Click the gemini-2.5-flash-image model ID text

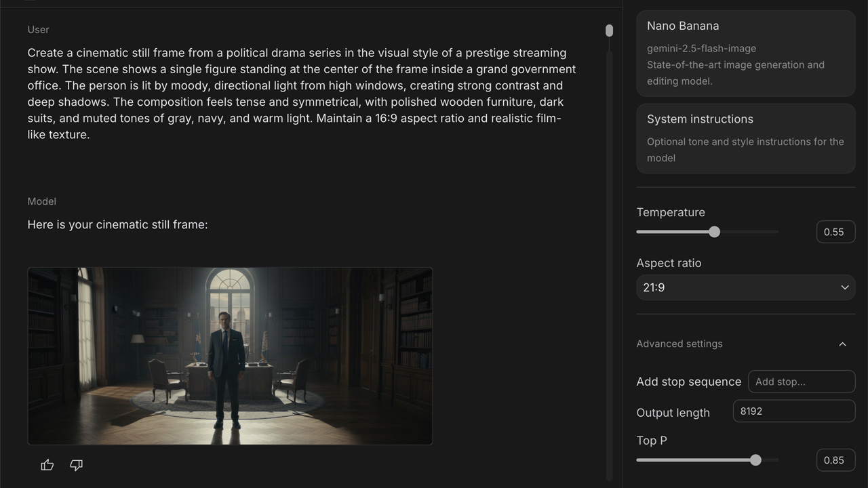701,49
